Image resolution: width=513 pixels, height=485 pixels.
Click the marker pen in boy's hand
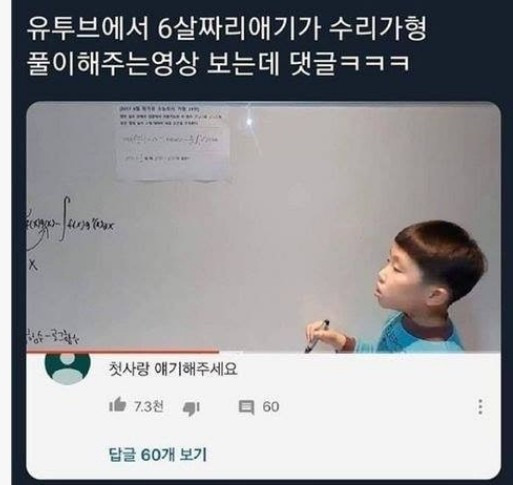(317, 336)
